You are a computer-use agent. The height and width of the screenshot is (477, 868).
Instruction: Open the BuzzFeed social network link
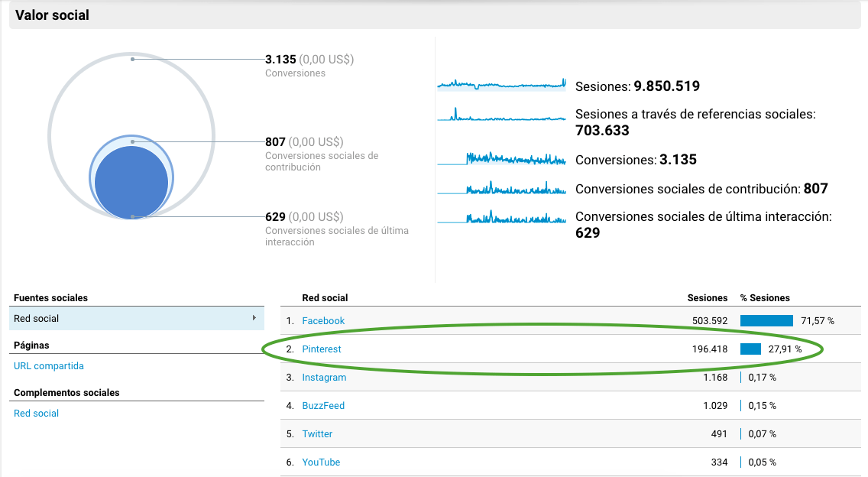323,406
